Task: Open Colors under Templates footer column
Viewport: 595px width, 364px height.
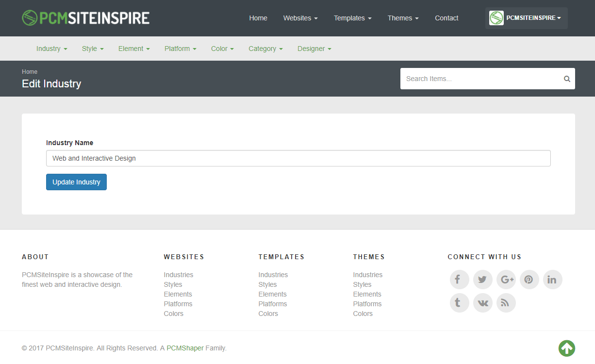Action: click(x=268, y=314)
